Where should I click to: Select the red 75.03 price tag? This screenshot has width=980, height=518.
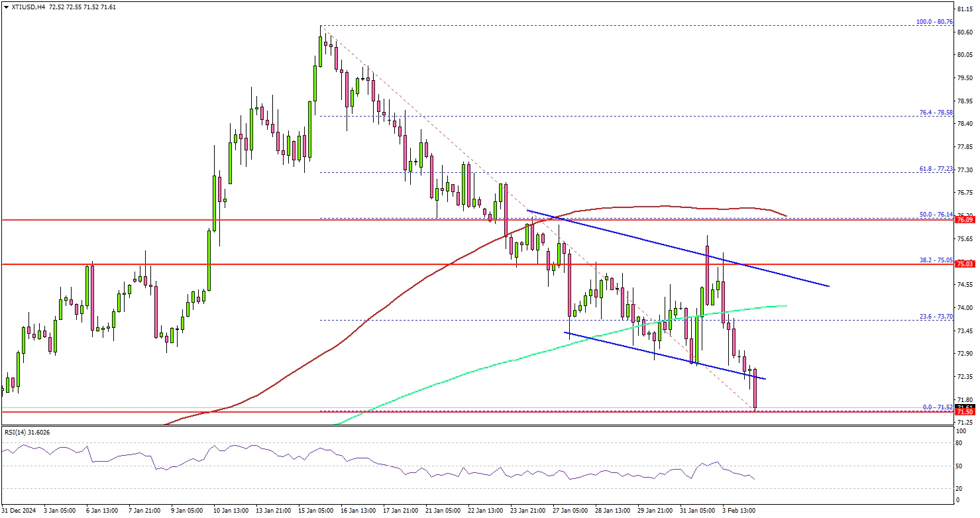click(x=965, y=264)
